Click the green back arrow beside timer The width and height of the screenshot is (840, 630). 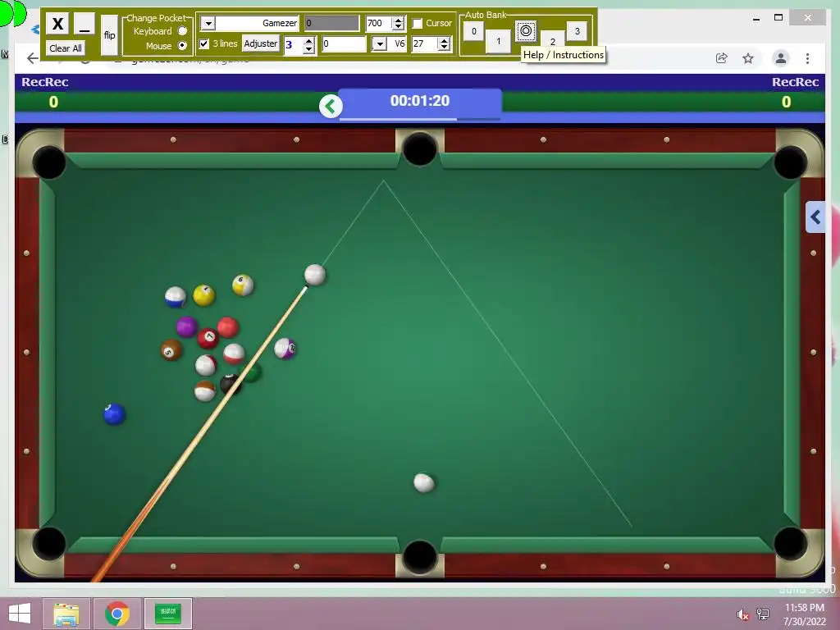coord(331,106)
